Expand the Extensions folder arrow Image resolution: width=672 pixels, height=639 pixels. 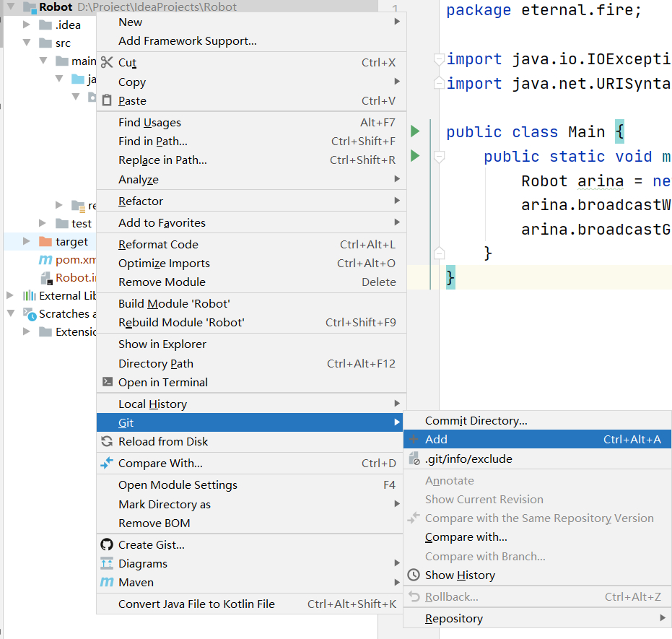pyautogui.click(x=27, y=331)
